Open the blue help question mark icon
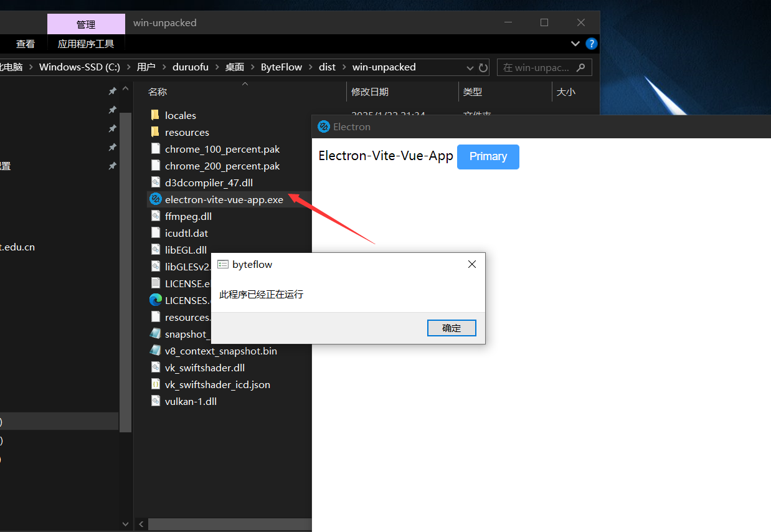 click(592, 44)
